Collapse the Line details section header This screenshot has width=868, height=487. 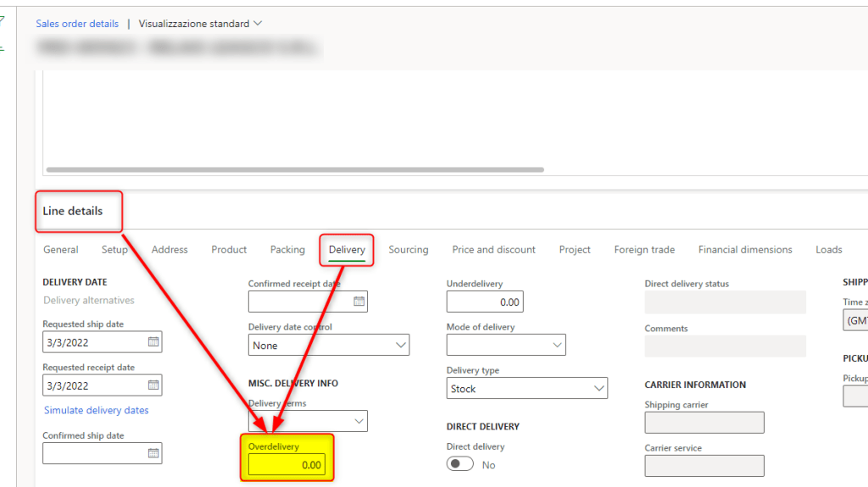tap(73, 211)
